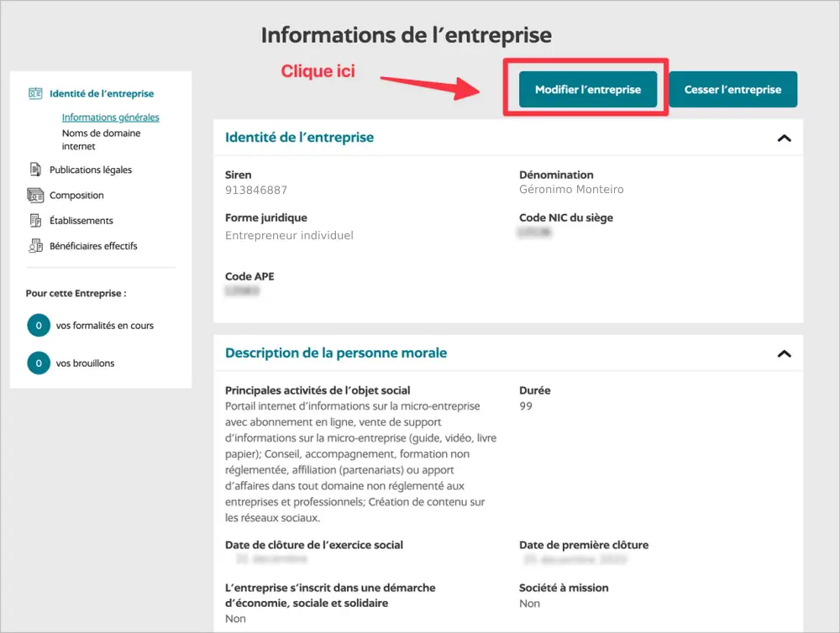Image resolution: width=840 pixels, height=633 pixels.
Task: Click the vos formalités en cours text
Action: 105,326
